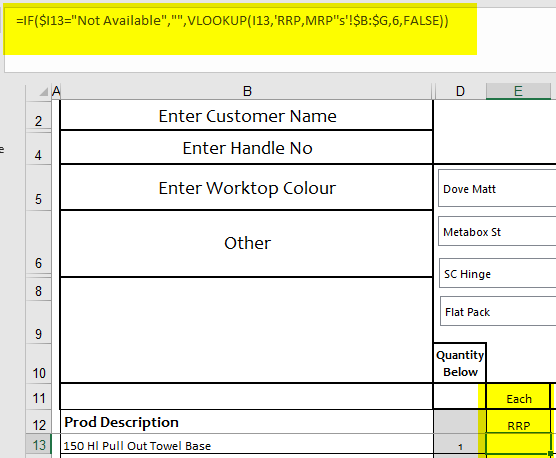Select the Enter Customer Name cell
Viewport: 556px width, 458px height.
(247, 116)
